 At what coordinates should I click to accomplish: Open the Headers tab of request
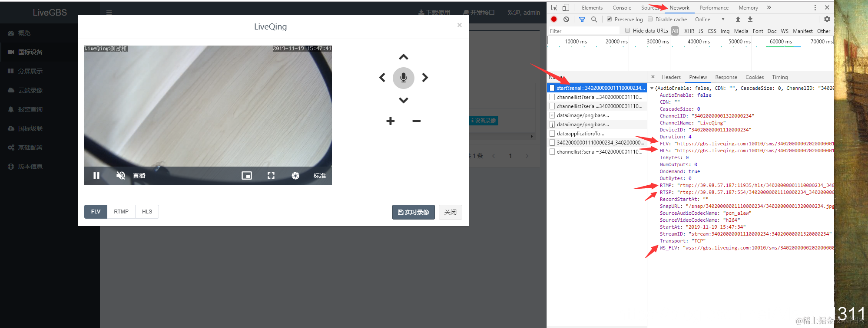click(x=671, y=77)
